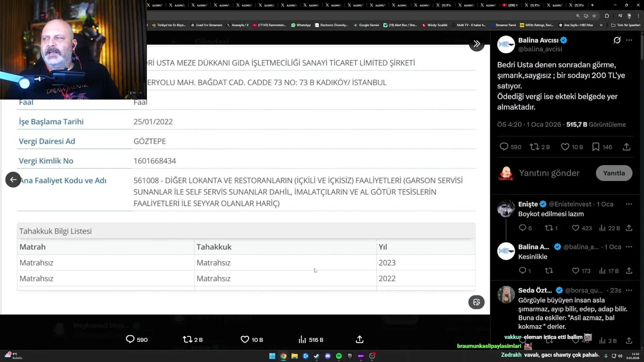644x362 pixels.
Task: Share the post from the image bar
Action: (359, 339)
